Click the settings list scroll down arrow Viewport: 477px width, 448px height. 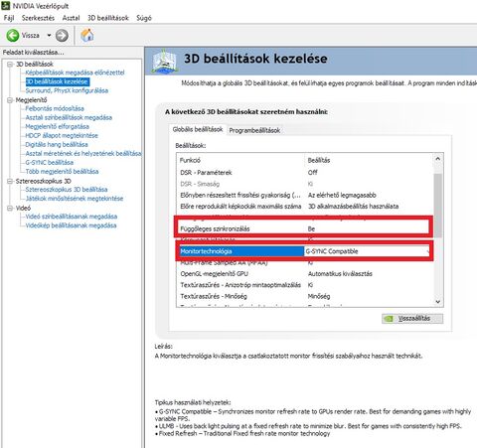pos(438,302)
